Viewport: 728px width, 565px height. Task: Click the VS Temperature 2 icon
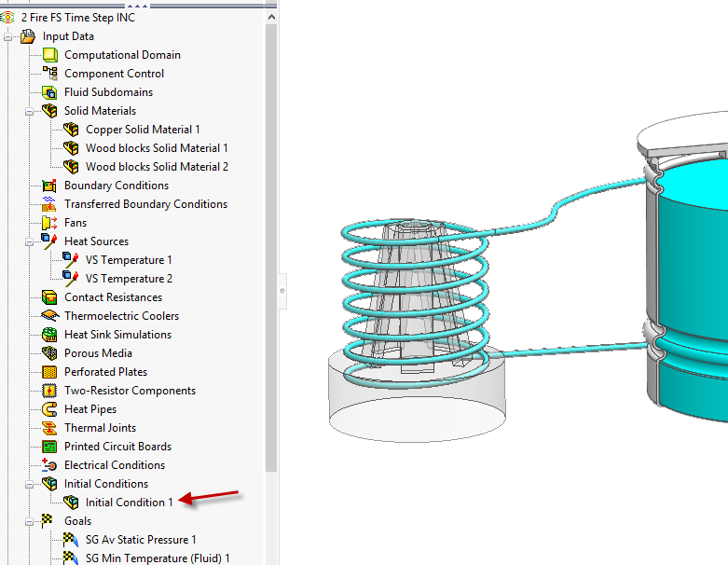(x=71, y=278)
